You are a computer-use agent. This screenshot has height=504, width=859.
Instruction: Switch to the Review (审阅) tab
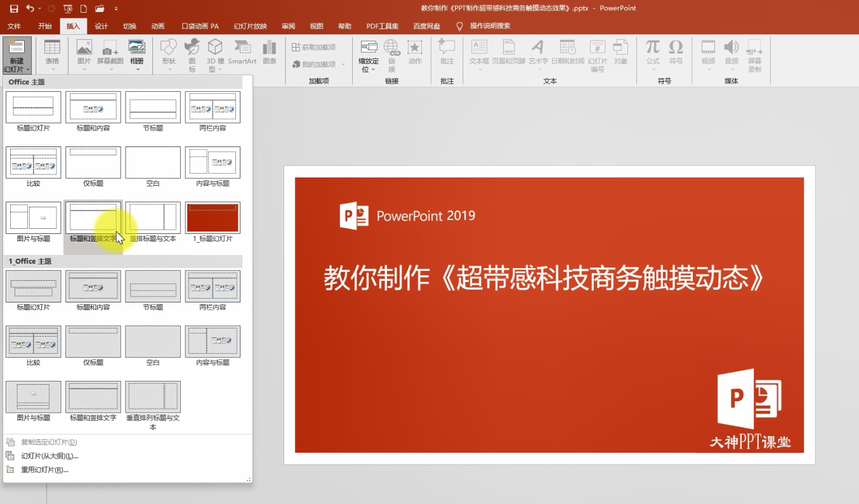[x=289, y=26]
